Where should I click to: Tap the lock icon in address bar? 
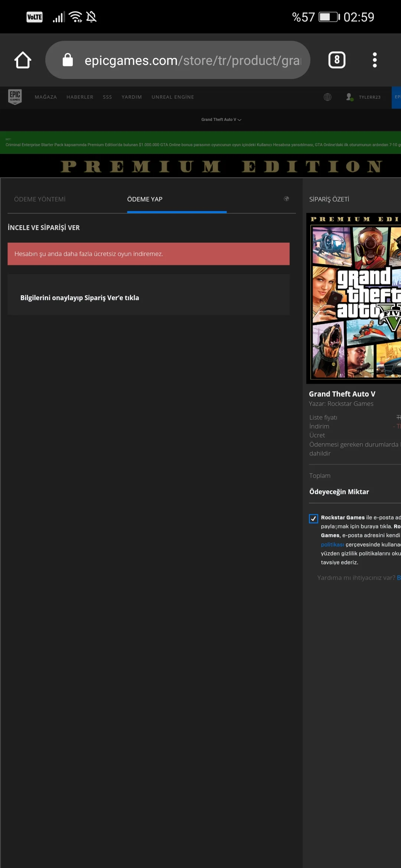tap(68, 60)
